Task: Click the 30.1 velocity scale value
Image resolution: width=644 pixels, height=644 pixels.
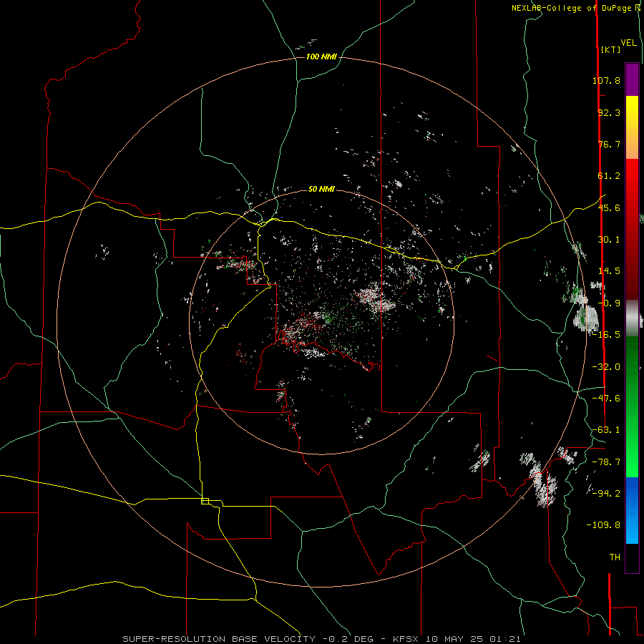Action: click(x=609, y=240)
